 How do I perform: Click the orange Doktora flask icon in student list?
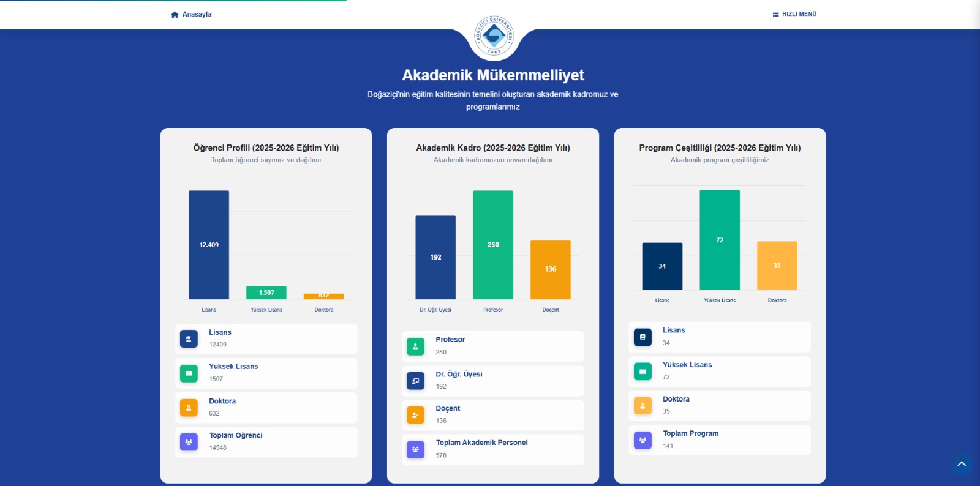coord(189,408)
